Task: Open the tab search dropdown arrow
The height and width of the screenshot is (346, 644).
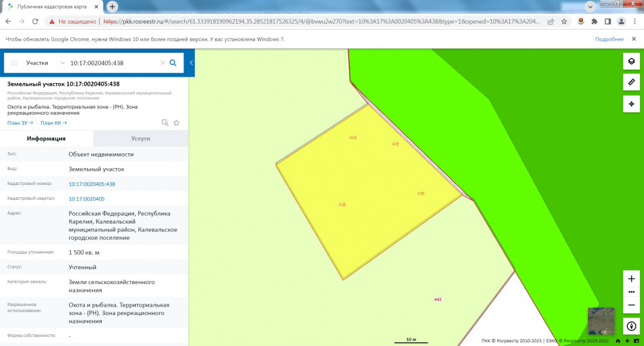Action: pyautogui.click(x=590, y=6)
